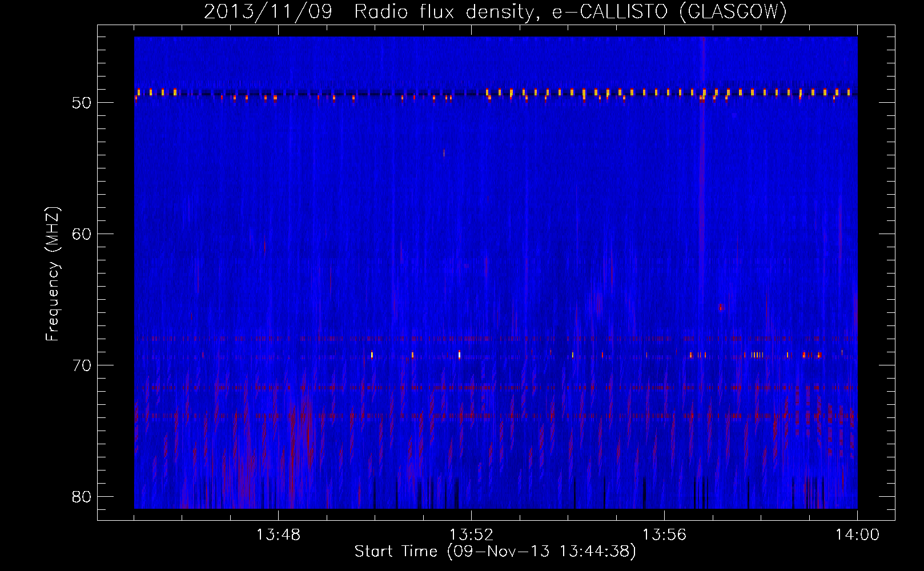Screen dimensions: 924x571
Task: Click the 13:48 time tick label
Action: pos(278,535)
